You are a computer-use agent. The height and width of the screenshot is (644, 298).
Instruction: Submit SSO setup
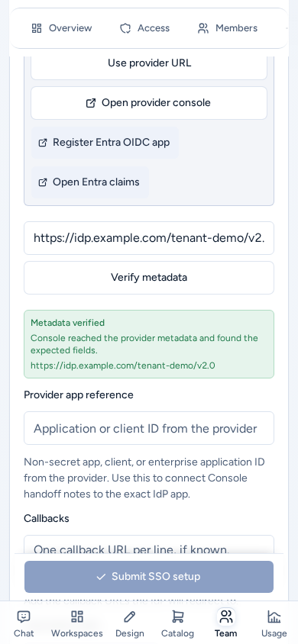click(x=149, y=577)
